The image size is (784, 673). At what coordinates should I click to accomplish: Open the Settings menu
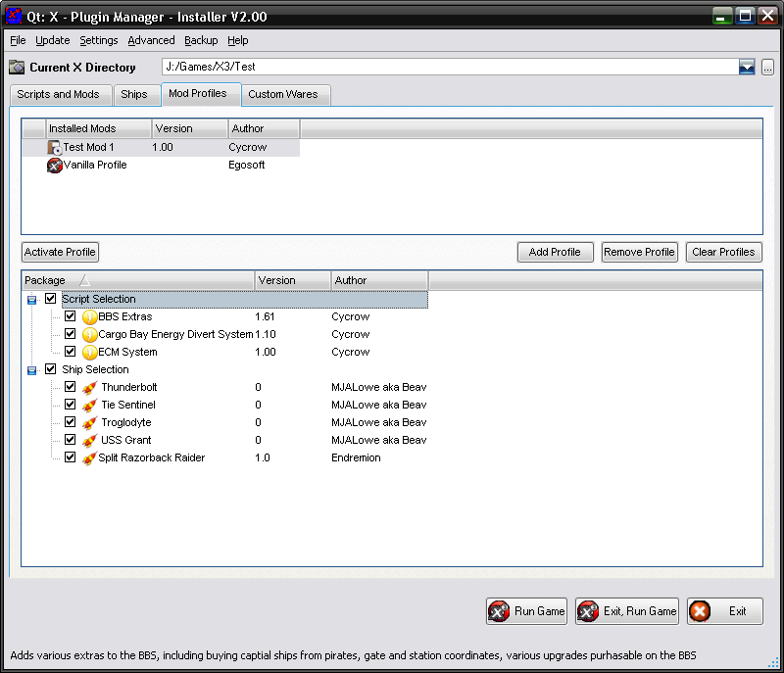pos(99,40)
